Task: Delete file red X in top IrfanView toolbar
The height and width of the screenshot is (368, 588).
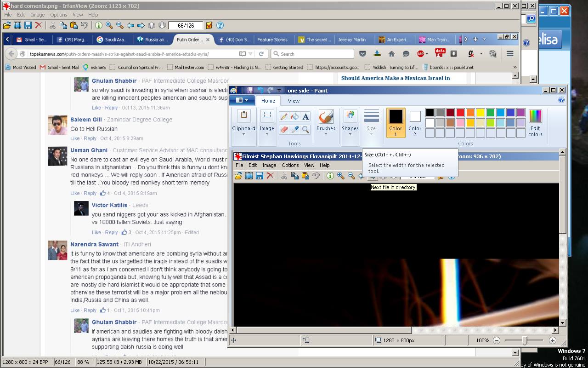Action: tap(39, 25)
